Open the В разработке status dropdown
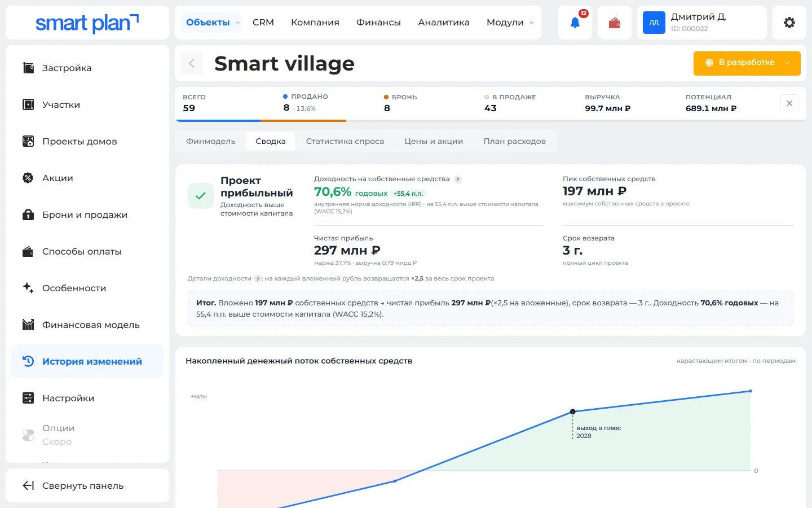The height and width of the screenshot is (508, 812). (x=747, y=63)
